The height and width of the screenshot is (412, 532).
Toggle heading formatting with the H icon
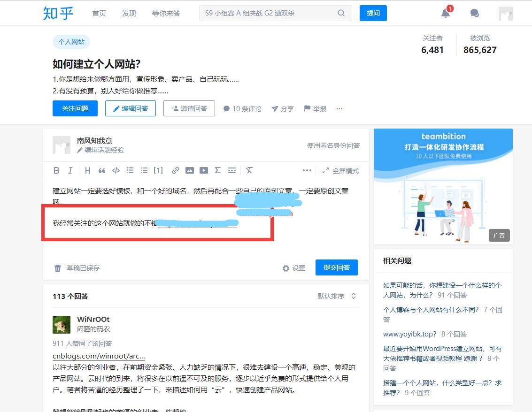87,170
